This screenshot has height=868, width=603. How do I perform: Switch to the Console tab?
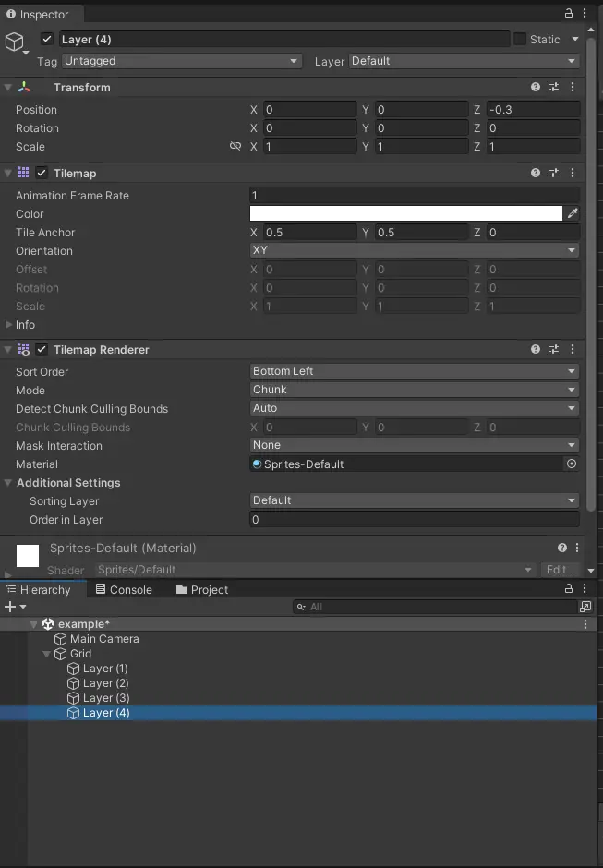[x=124, y=589]
